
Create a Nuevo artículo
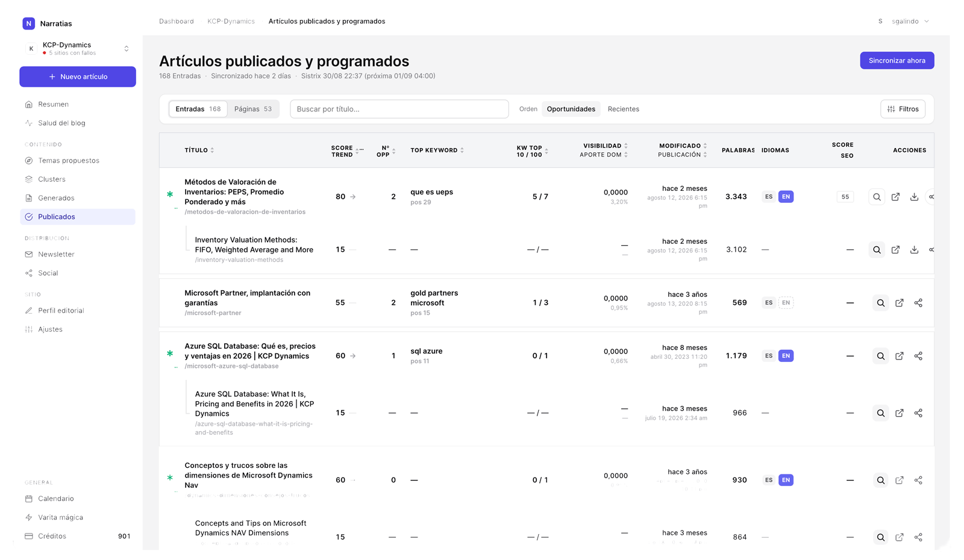(78, 76)
